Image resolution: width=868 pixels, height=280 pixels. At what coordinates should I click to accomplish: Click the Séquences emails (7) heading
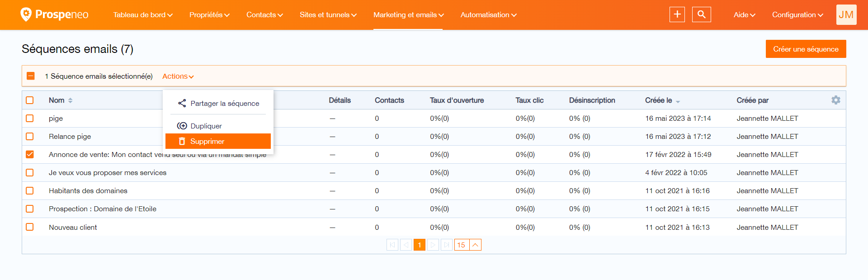77,49
